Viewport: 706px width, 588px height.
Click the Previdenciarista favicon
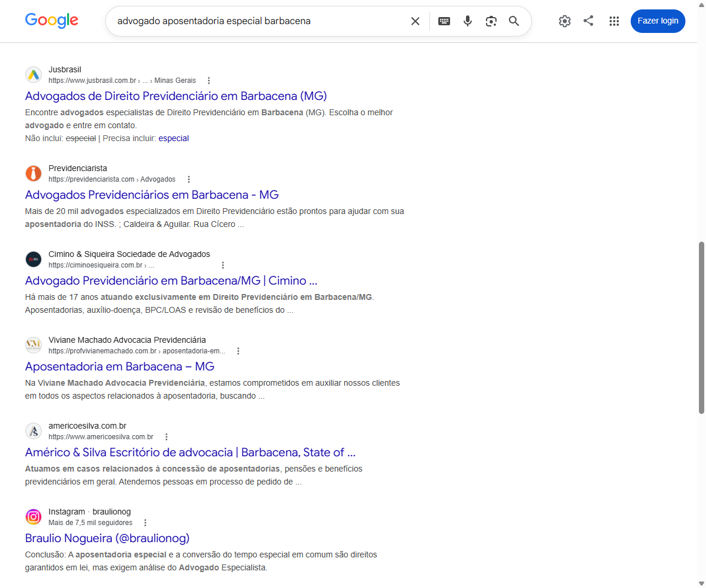[34, 173]
